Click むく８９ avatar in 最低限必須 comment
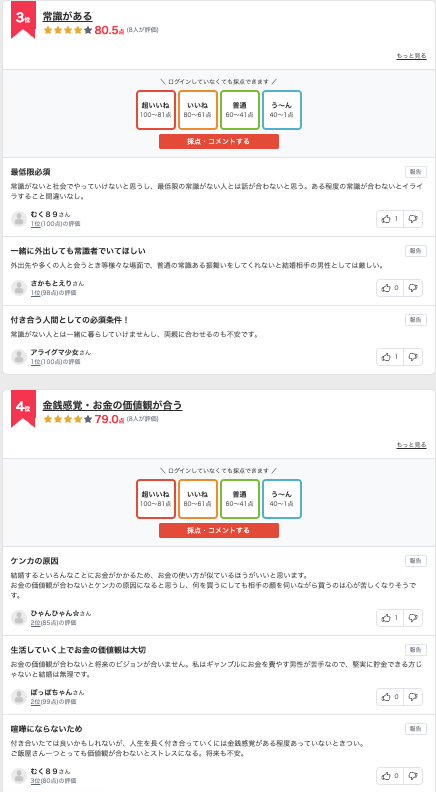The width and height of the screenshot is (436, 792). (19, 219)
